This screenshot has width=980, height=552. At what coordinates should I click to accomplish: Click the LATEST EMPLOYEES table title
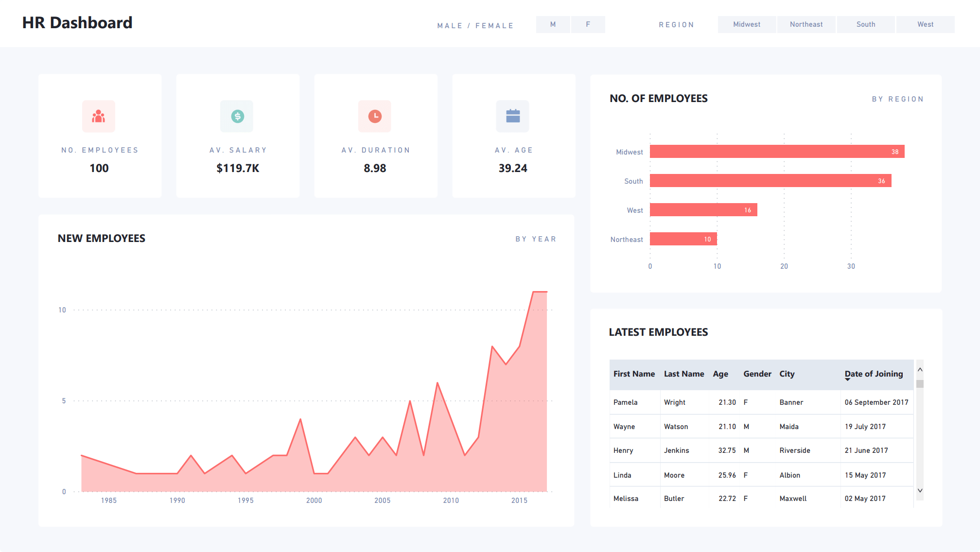[658, 332]
